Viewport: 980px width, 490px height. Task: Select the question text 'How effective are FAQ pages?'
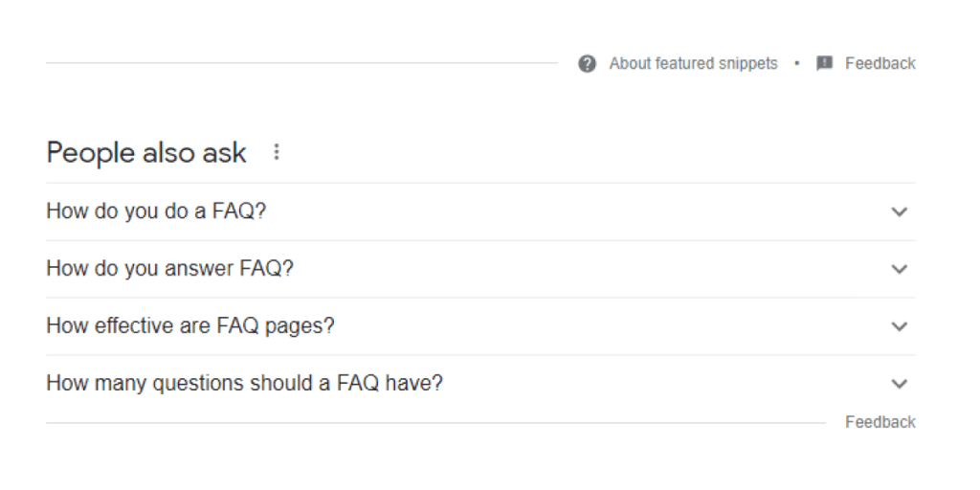[x=190, y=325]
